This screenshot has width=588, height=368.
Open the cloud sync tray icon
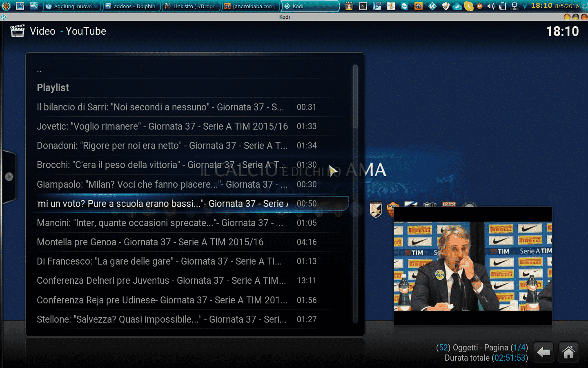457,6
